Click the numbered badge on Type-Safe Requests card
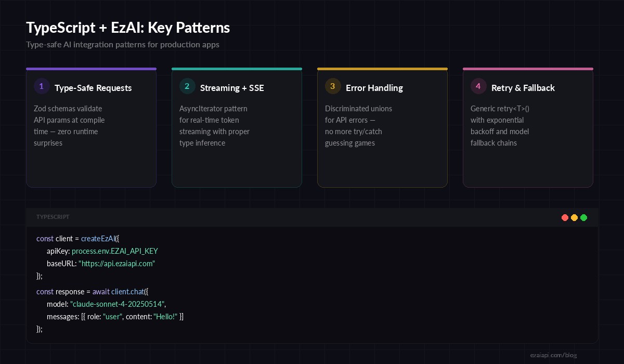Image resolution: width=624 pixels, height=364 pixels. 42,86
